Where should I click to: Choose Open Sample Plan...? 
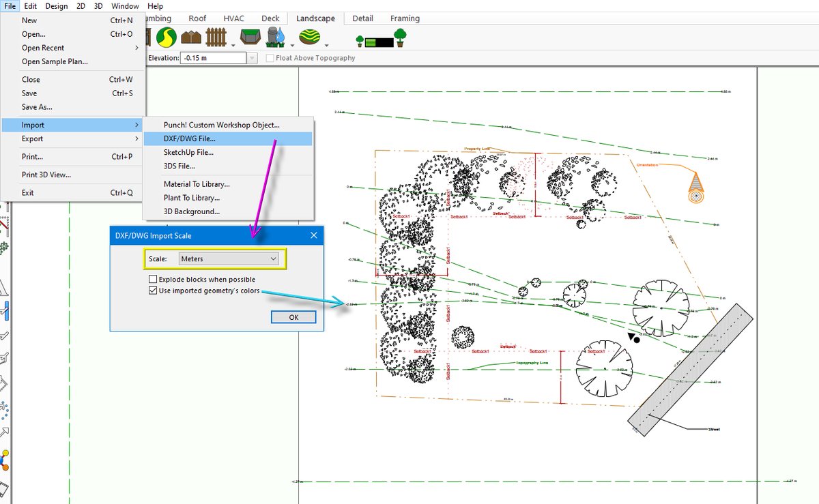[x=72, y=61]
